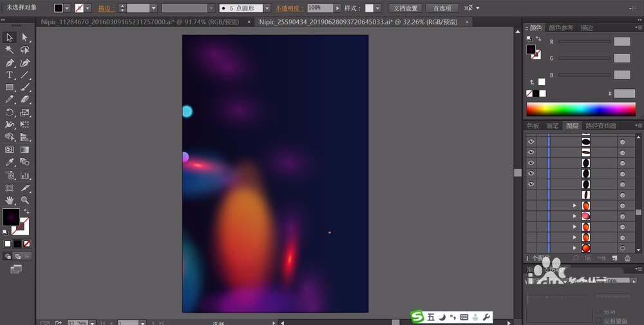The height and width of the screenshot is (325, 644).
Task: Select the Selection tool (black arrow)
Action: [10, 37]
